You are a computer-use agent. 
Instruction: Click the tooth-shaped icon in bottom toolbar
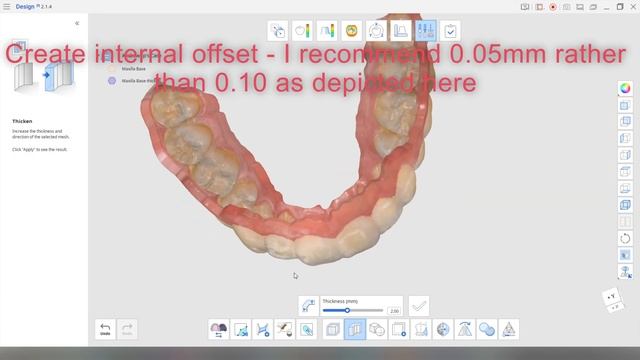[421, 329]
